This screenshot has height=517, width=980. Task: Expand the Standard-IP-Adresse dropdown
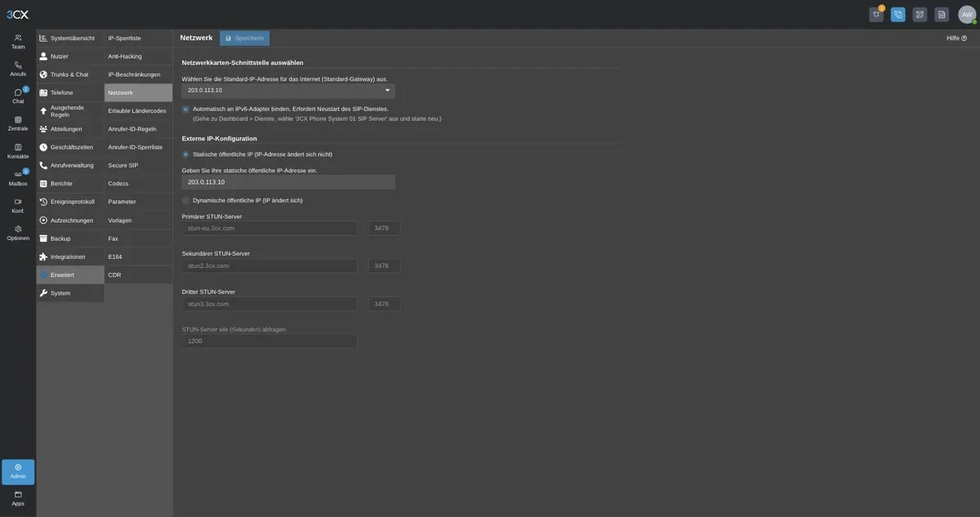pyautogui.click(x=288, y=91)
